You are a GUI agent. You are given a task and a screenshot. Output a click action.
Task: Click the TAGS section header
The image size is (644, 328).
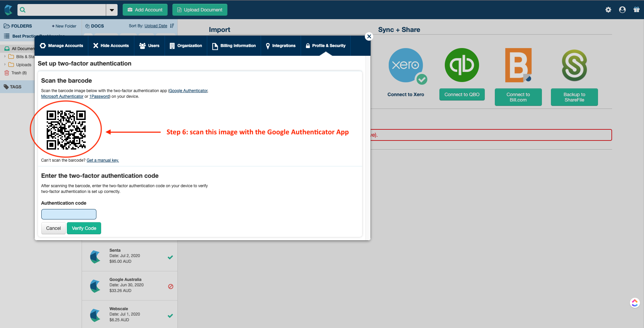point(13,87)
